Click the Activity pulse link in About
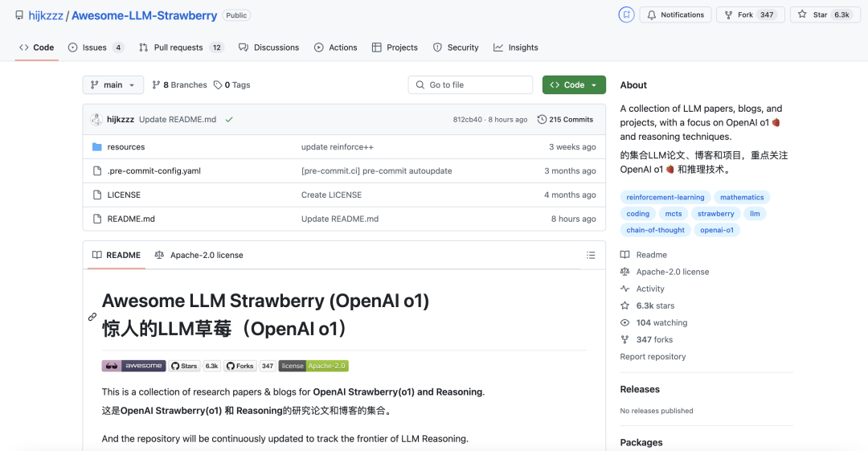The image size is (868, 451). pos(650,289)
